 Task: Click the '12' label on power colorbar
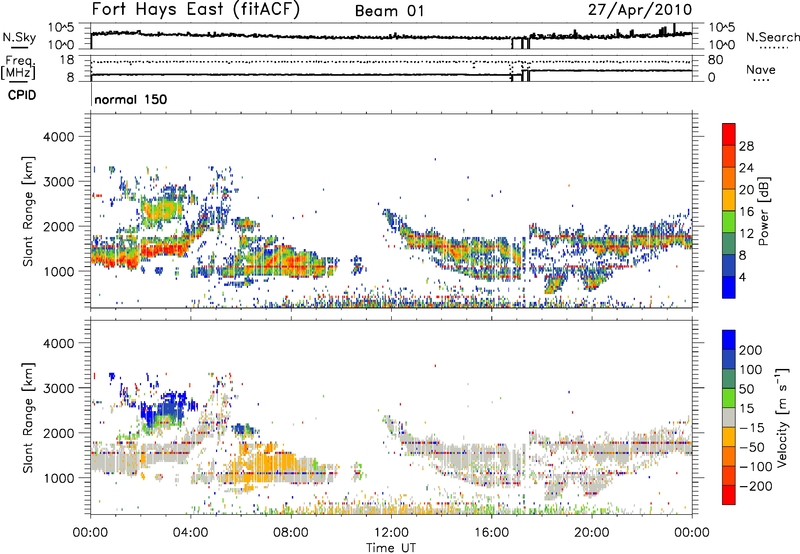746,234
